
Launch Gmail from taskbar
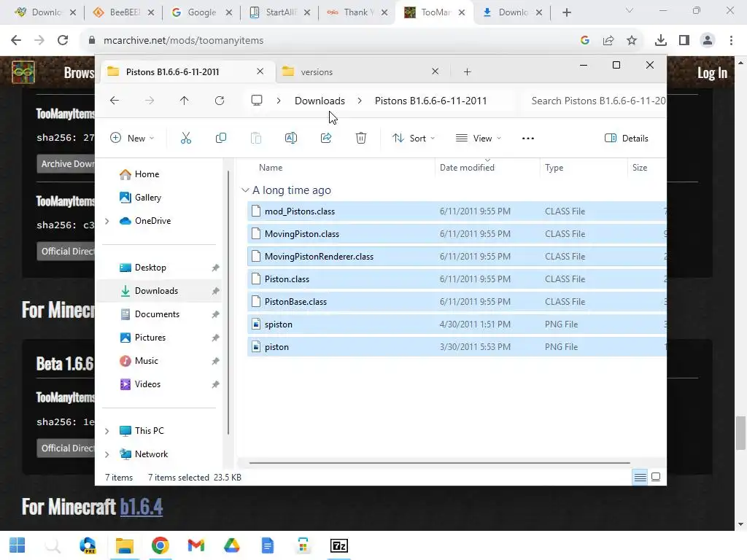[x=196, y=545]
